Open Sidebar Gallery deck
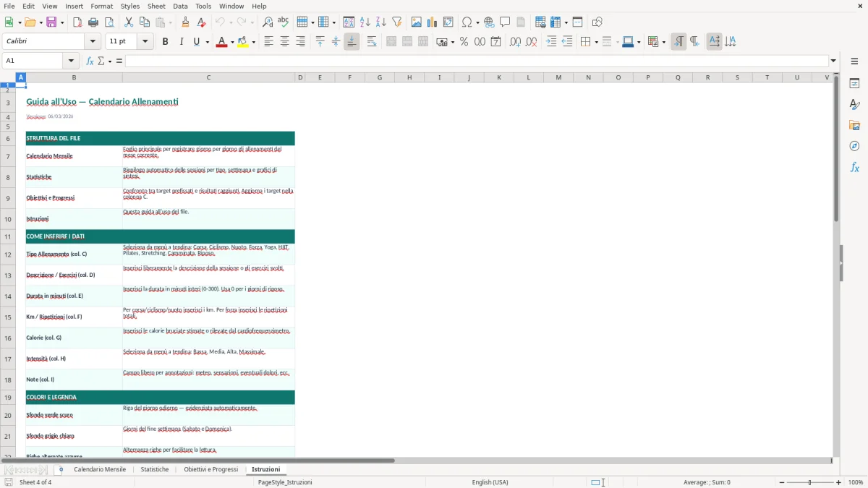868x488 pixels. point(854,125)
